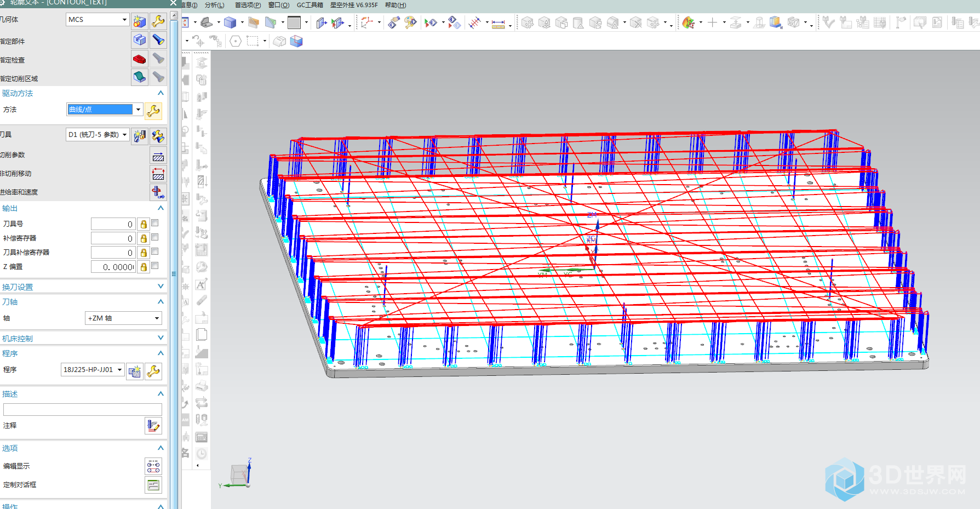The width and height of the screenshot is (980, 509).
Task: Open the customize dialog (定制对话框) icon
Action: [x=153, y=485]
